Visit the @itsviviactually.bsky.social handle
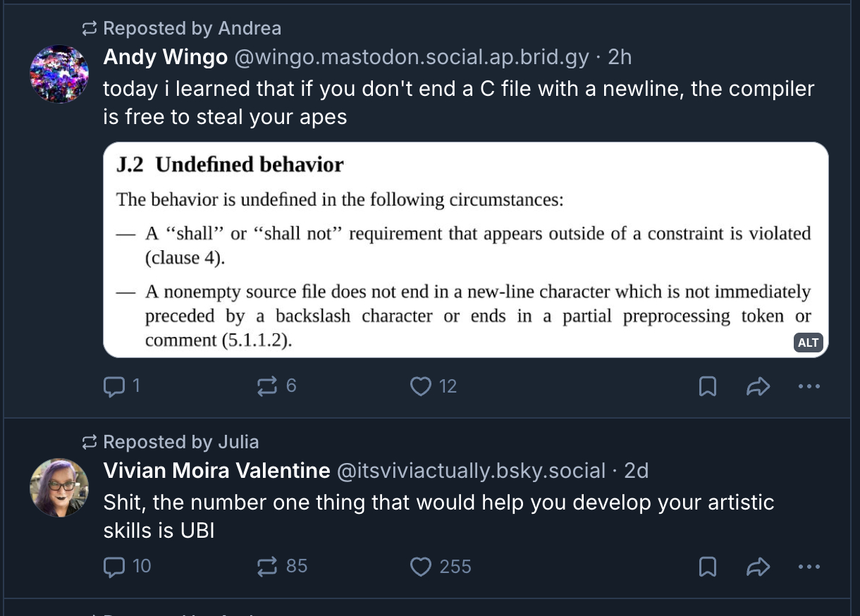The height and width of the screenshot is (616, 860). click(471, 471)
